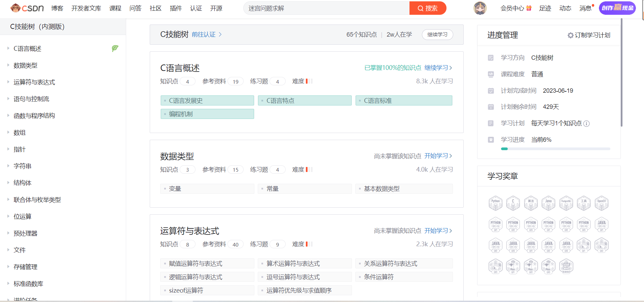Image resolution: width=644 pixels, height=302 pixels.
Task: Expand the 函数与程序结构 sidebar item
Action: point(8,116)
